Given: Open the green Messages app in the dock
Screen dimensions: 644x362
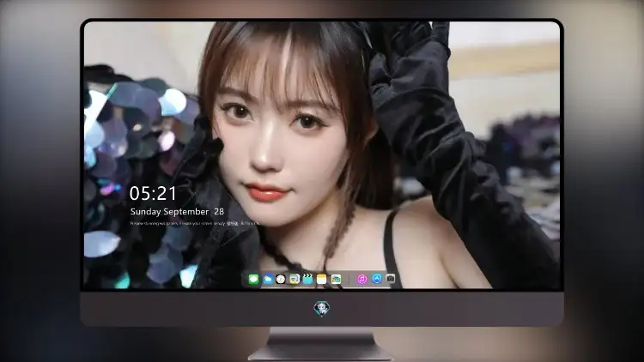Looking at the screenshot, I should (253, 280).
